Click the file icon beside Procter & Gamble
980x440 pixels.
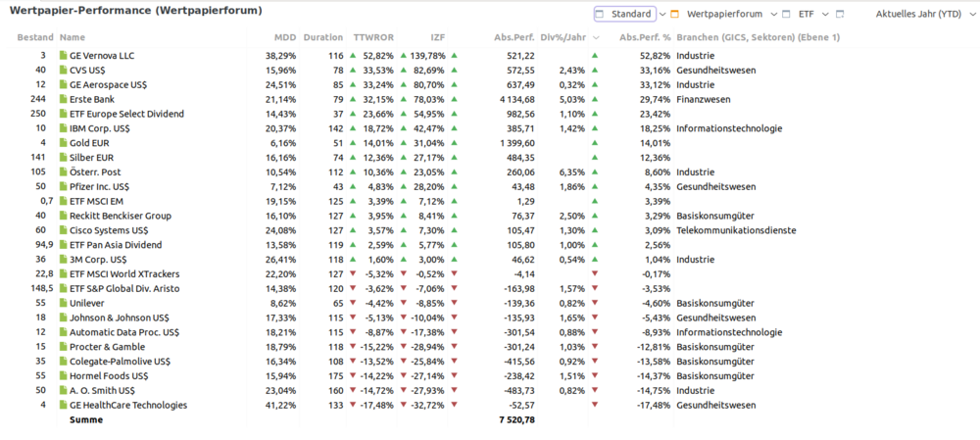63,347
